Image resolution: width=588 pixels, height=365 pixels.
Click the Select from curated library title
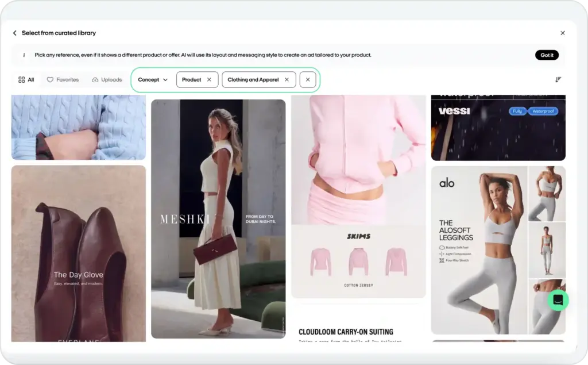click(x=59, y=33)
